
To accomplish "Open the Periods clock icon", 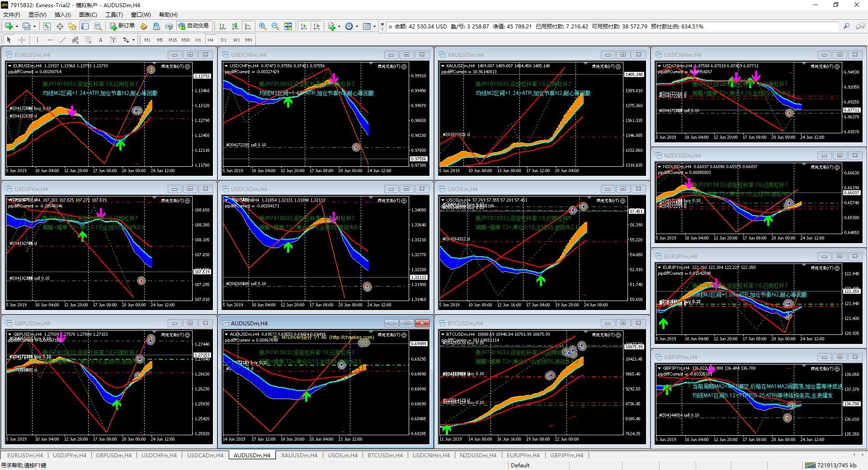I will [349, 26].
